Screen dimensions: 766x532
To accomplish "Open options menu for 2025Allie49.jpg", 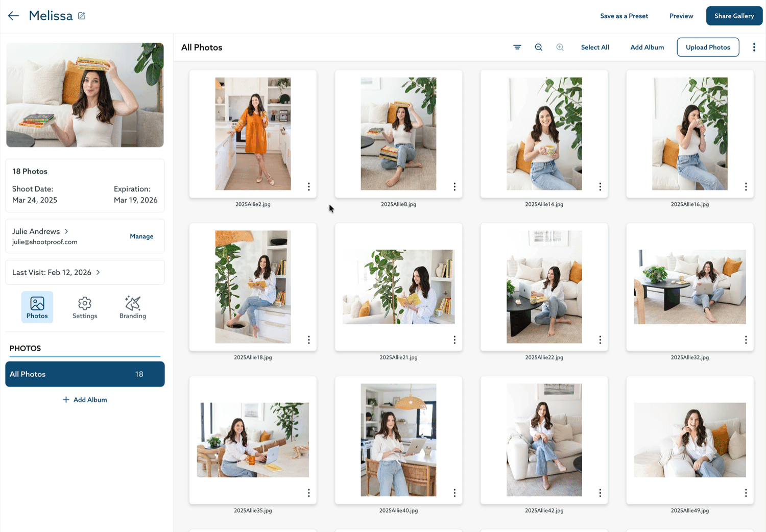I will tap(746, 493).
